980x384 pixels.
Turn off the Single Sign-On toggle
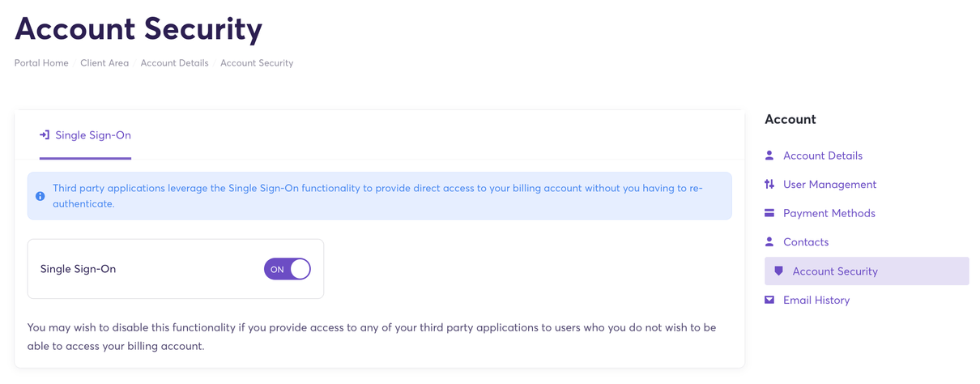pyautogui.click(x=288, y=269)
